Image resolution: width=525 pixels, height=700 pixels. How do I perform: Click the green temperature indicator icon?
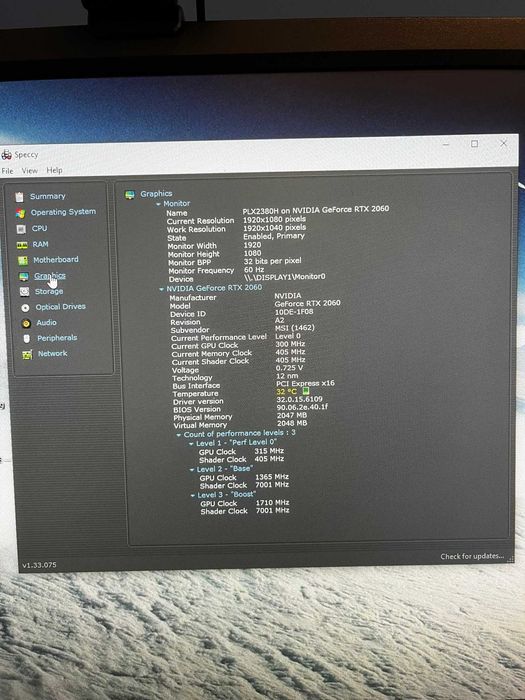pyautogui.click(x=306, y=391)
